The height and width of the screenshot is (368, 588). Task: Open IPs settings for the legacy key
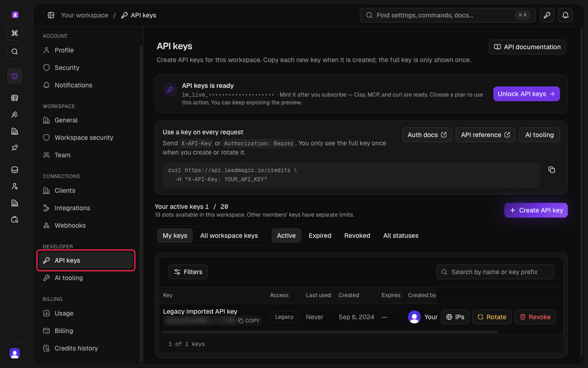(x=455, y=317)
